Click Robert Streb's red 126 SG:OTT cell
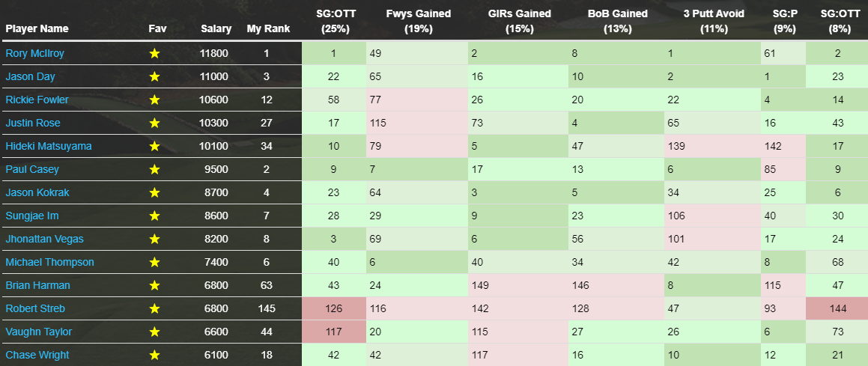 click(x=334, y=309)
